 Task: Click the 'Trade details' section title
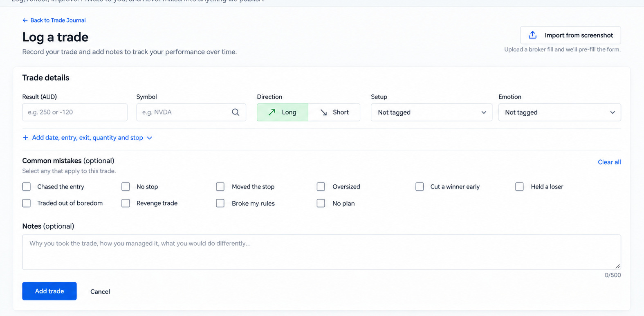point(46,78)
